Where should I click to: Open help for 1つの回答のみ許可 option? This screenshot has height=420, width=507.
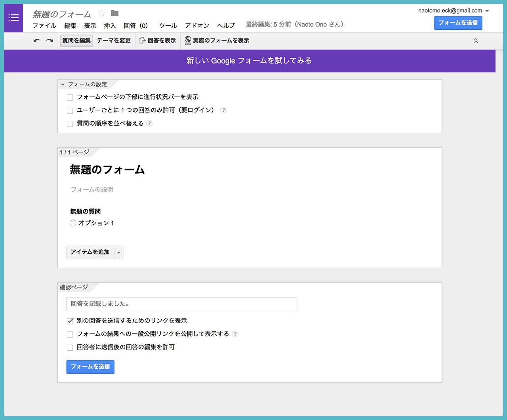(223, 110)
